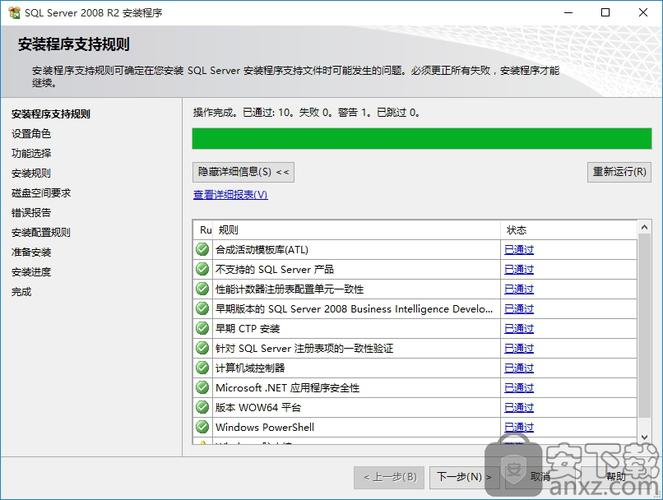This screenshot has width=663, height=500.
Task: Open 已通过 link for Microsoft .NET 应用程序安全性
Action: pos(519,388)
